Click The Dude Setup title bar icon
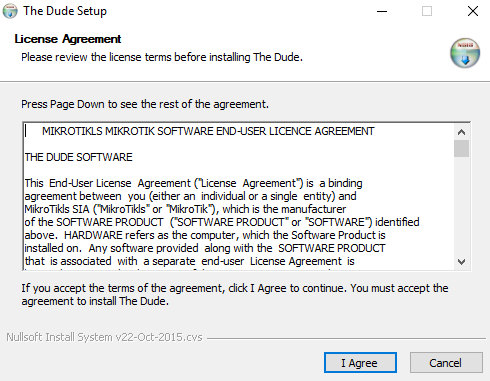The height and width of the screenshot is (381, 490). pos(10,11)
